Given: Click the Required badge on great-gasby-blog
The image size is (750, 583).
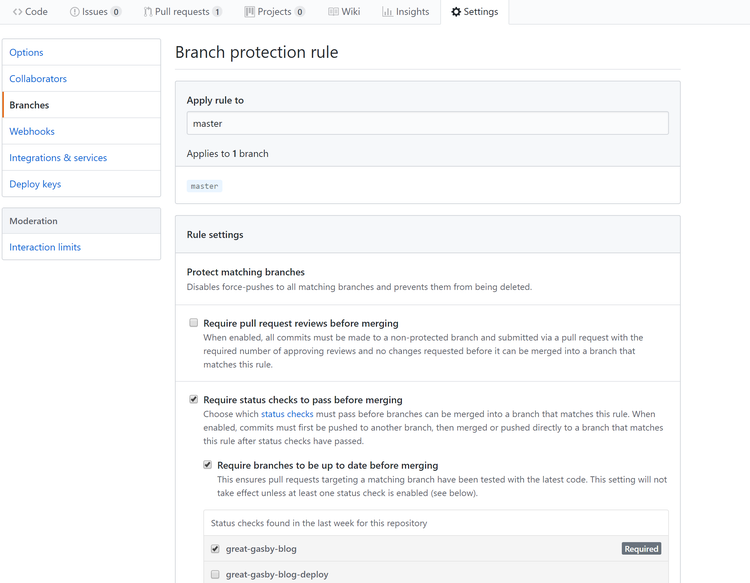Looking at the screenshot, I should pos(641,549).
